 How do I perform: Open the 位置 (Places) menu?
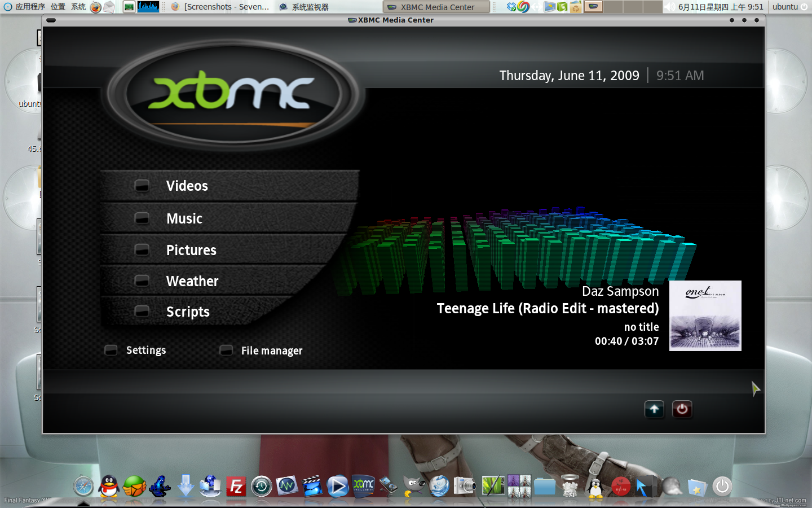(x=58, y=7)
